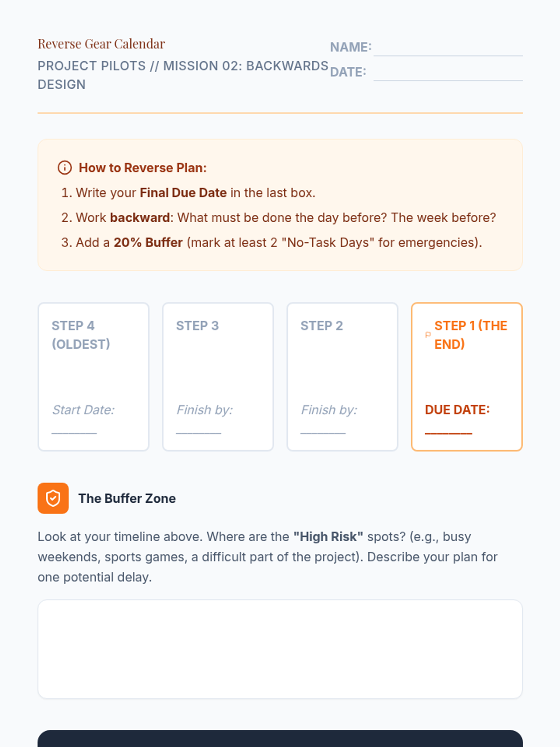Image resolution: width=560 pixels, height=747 pixels.
Task: Click the bold "High Risk" phrase
Action: pos(328,537)
